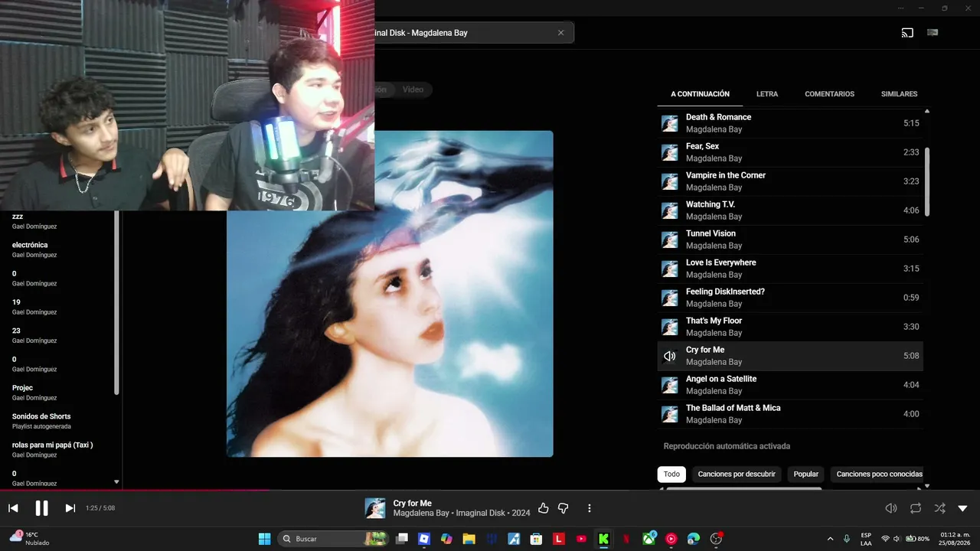Select the Canciones por descubrir chip

(x=737, y=474)
